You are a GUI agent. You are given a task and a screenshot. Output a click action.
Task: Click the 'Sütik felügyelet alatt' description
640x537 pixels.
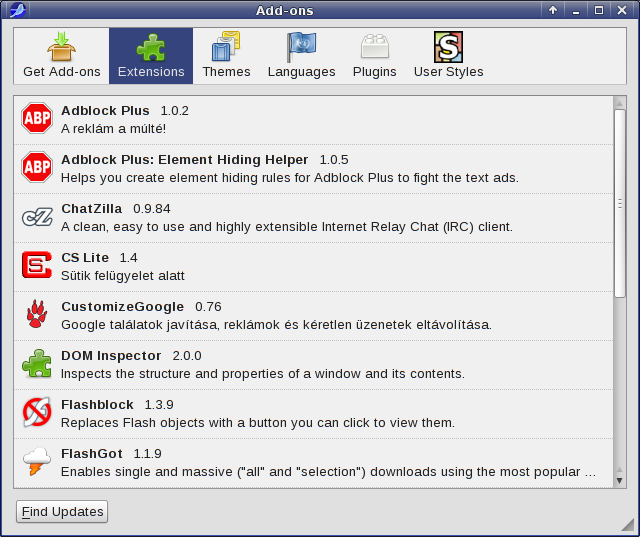click(x=123, y=276)
